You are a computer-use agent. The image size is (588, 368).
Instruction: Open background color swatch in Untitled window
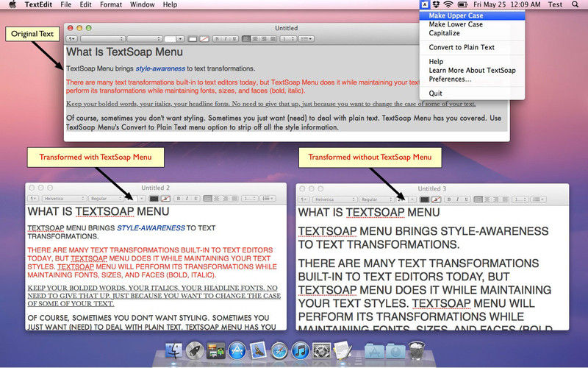tap(204, 39)
